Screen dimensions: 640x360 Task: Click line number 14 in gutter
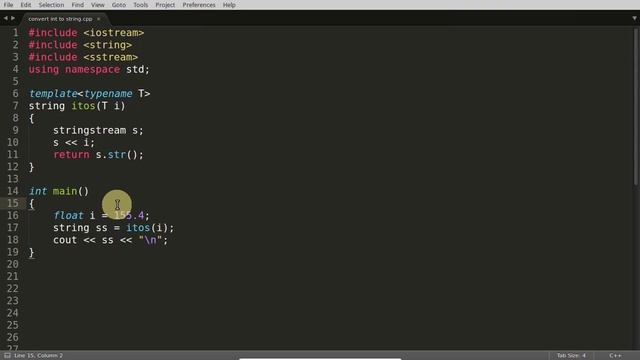pyautogui.click(x=13, y=191)
